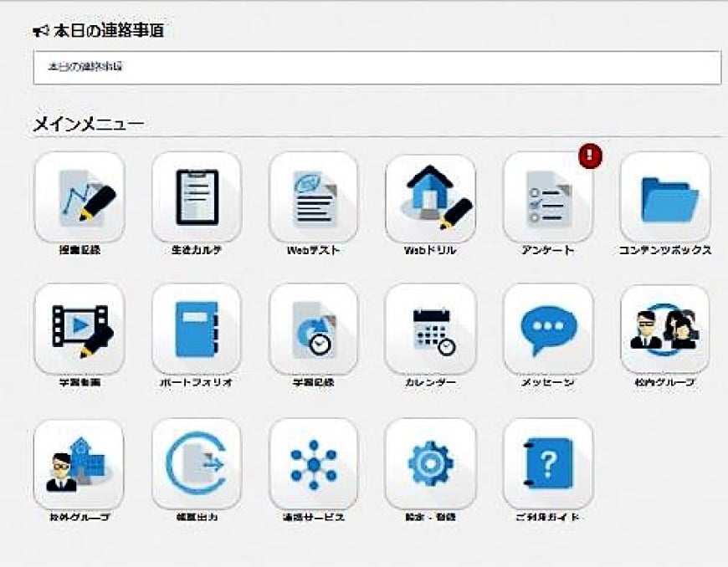Click the メッセージ text label
This screenshot has height=567, width=728.
[548, 383]
